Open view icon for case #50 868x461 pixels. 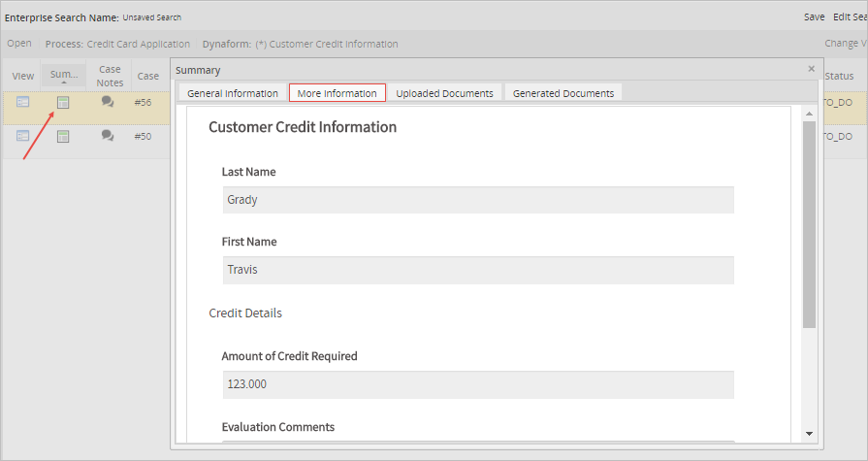coord(23,136)
